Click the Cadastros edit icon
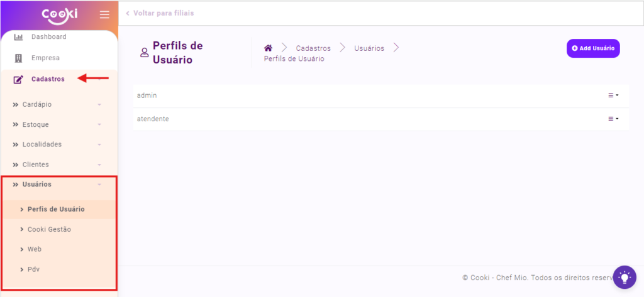Screen dimensions: 644x297 tap(18, 79)
